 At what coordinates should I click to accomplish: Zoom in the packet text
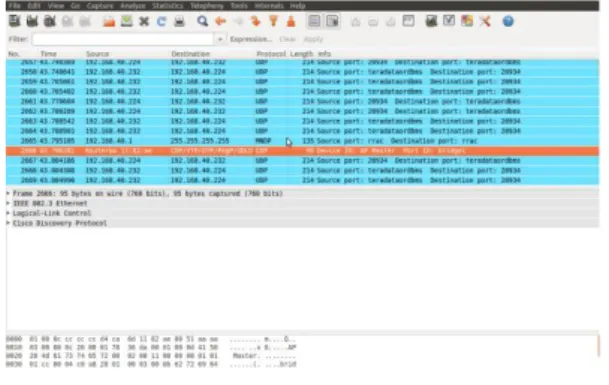point(355,21)
